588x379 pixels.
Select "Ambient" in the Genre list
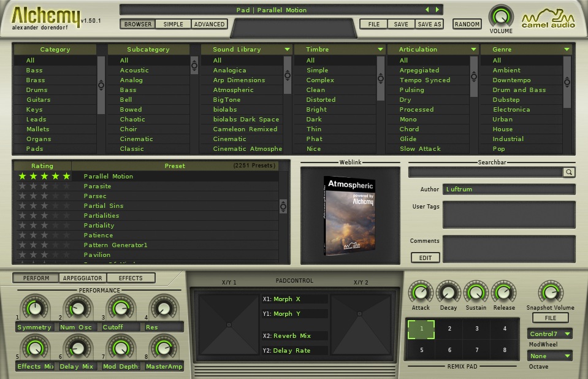point(521,70)
